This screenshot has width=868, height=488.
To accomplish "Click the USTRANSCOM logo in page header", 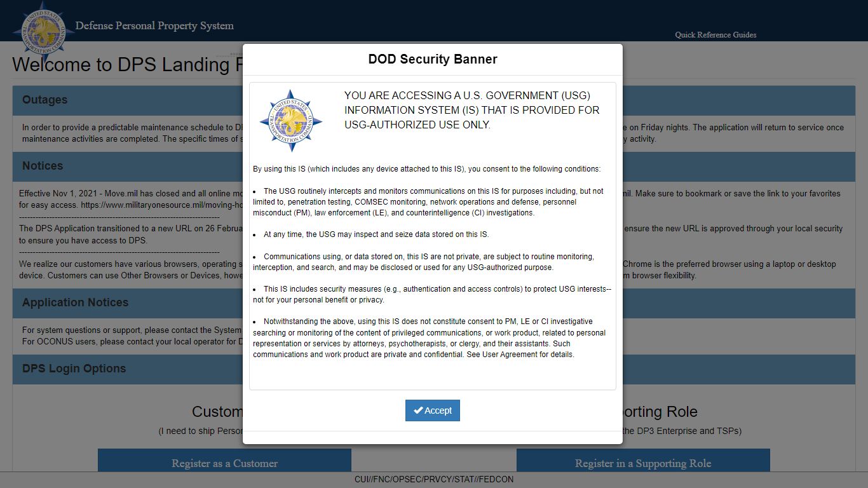I will 43,29.
